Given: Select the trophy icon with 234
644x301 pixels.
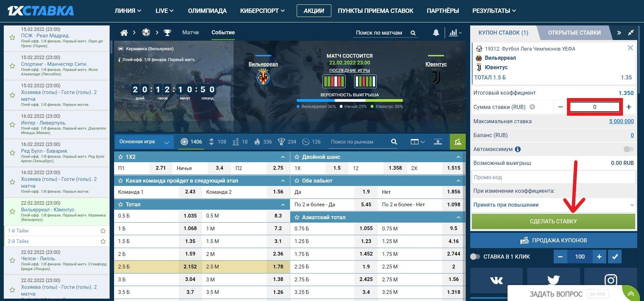Looking at the screenshot, I should click(x=281, y=142).
